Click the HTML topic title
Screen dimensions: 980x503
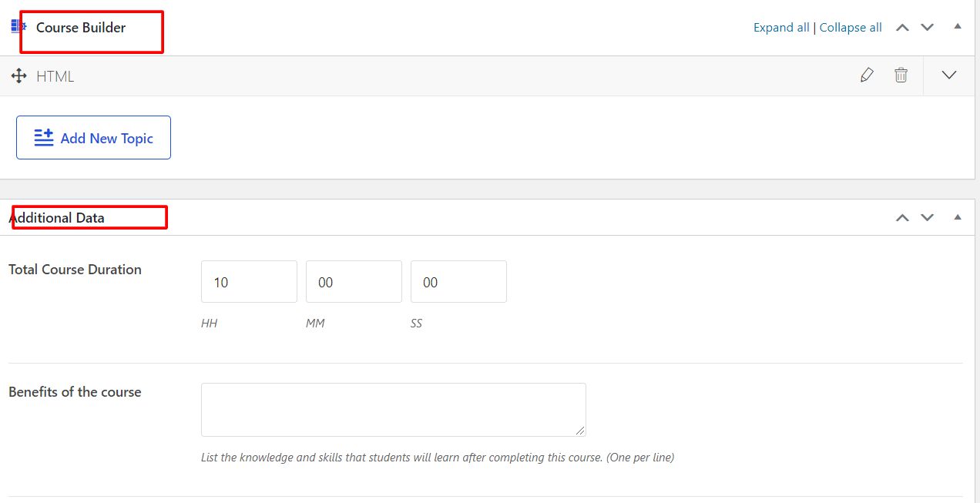pos(55,76)
